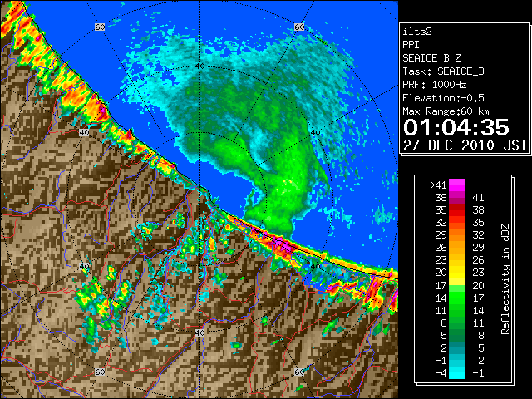Click the '>41' legend value

(438, 185)
